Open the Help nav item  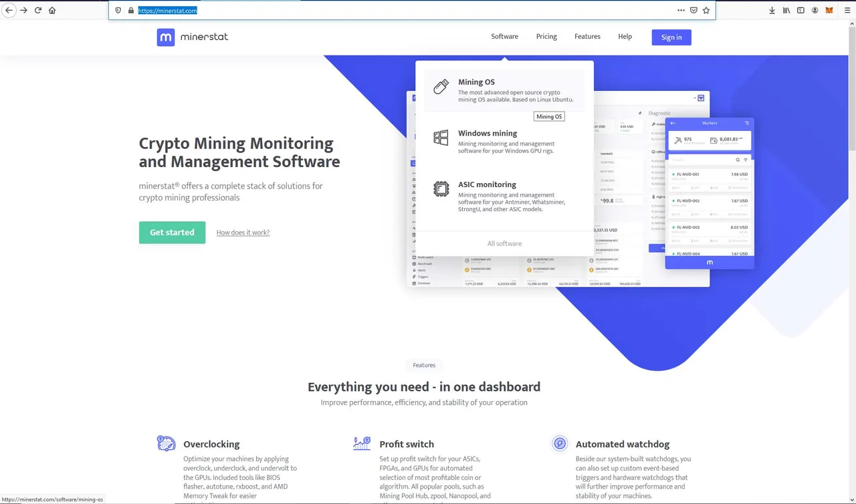625,37
